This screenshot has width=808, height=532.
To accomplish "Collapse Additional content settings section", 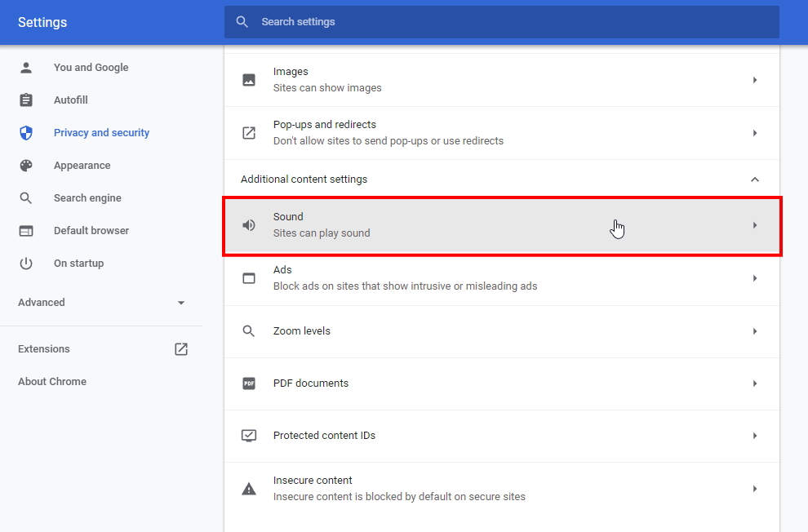I will (x=754, y=180).
